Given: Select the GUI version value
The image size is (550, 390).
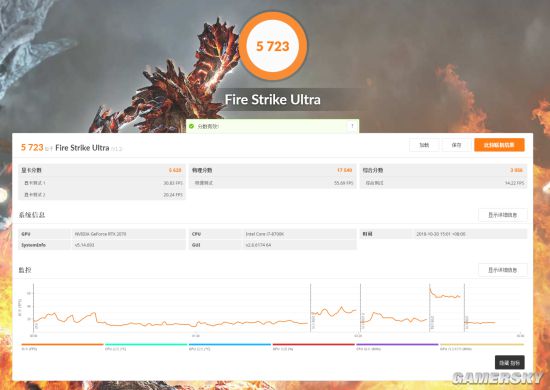Looking at the screenshot, I should (x=258, y=245).
